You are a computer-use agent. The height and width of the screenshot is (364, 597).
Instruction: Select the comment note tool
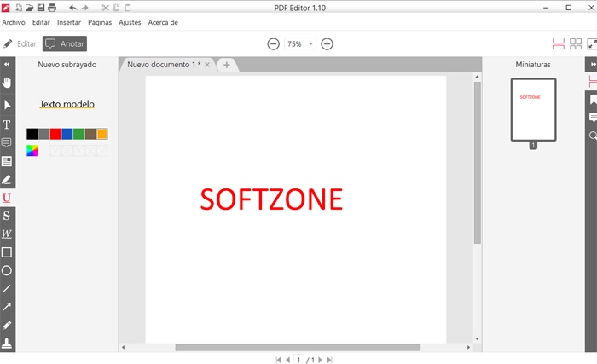tap(7, 142)
